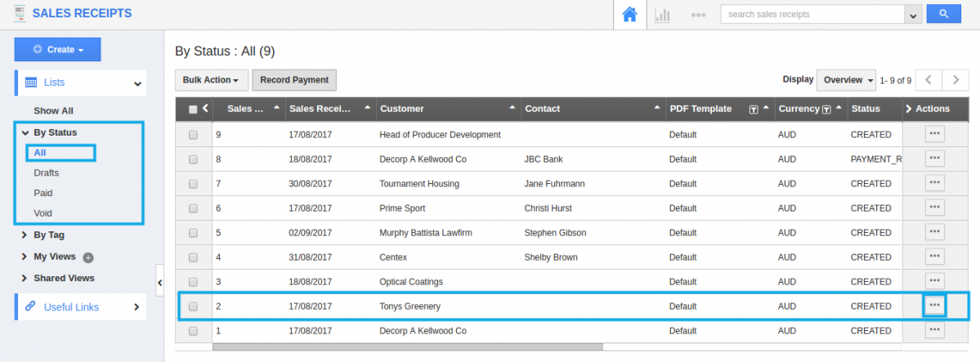Check the Optical Coatings row checkbox
The width and height of the screenshot is (980, 362).
193,282
